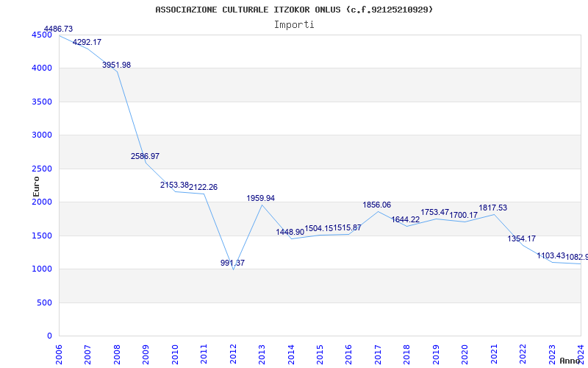The image size is (588, 368).
Task: Click the 2500 y-axis tick
Action: click(42, 169)
